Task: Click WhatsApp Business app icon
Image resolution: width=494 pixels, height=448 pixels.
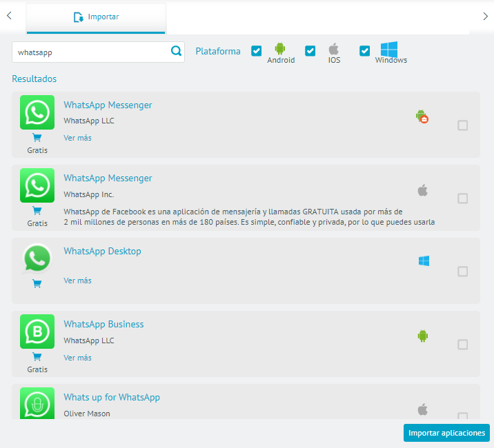Action: point(37,332)
